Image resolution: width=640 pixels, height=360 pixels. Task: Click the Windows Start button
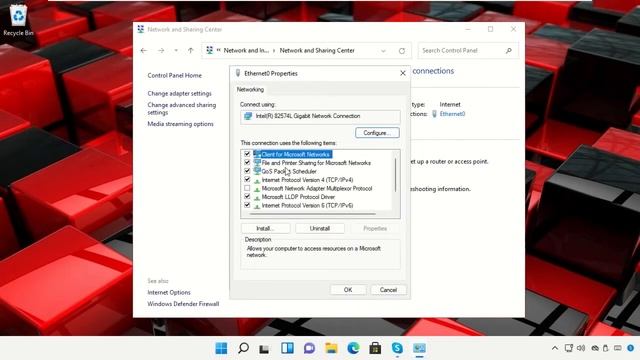point(221,348)
